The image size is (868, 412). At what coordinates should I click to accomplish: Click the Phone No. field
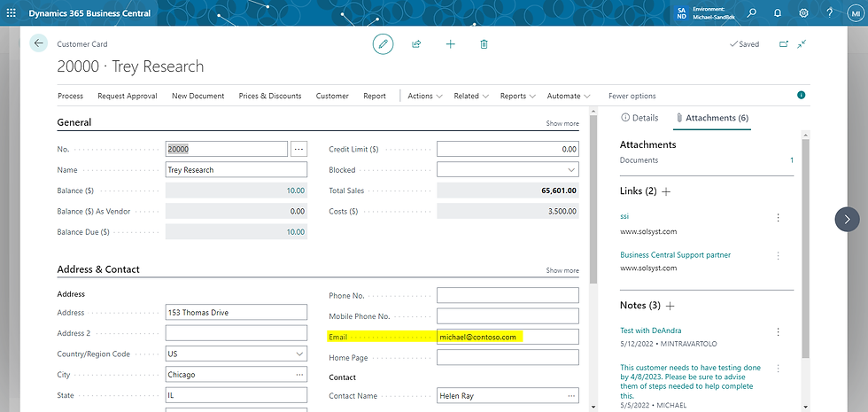coord(508,296)
